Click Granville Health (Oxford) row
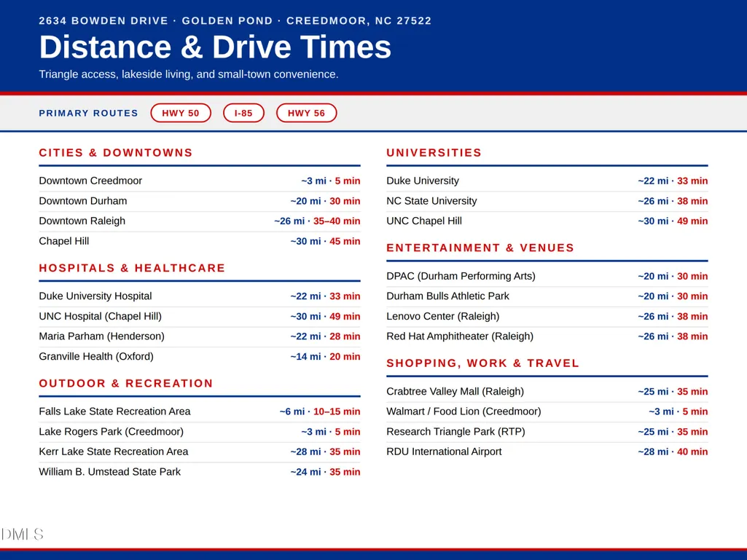Viewport: 747px width, 560px height. pos(200,356)
